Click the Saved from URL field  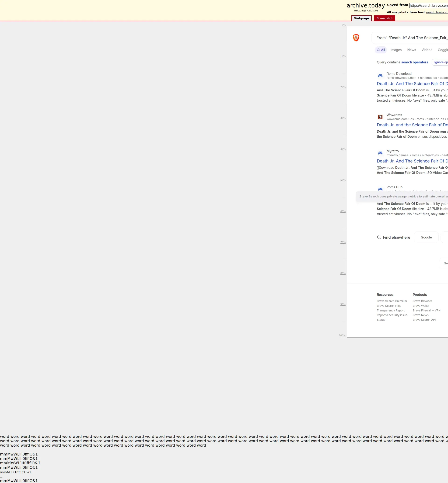pyautogui.click(x=428, y=6)
